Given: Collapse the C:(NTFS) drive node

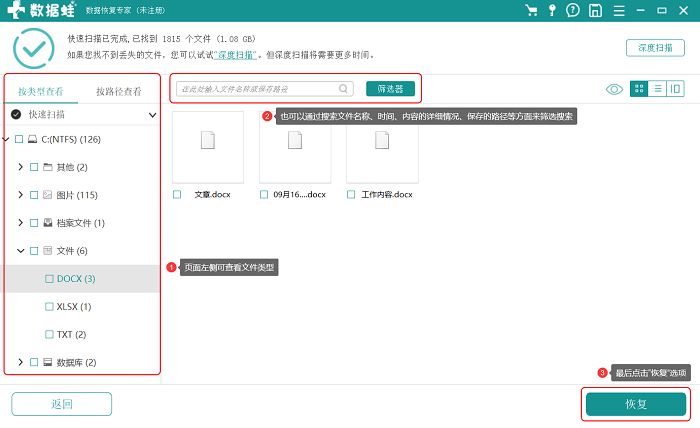Looking at the screenshot, I should coord(6,139).
